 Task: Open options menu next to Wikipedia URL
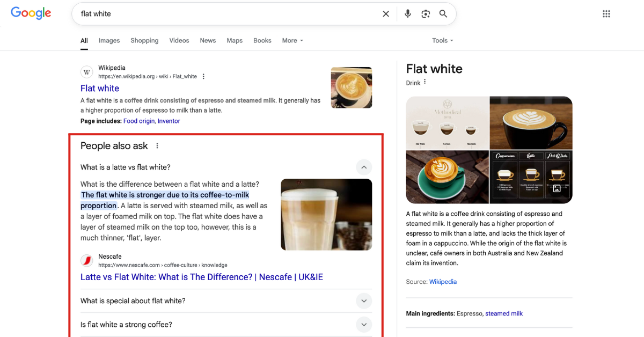(203, 77)
